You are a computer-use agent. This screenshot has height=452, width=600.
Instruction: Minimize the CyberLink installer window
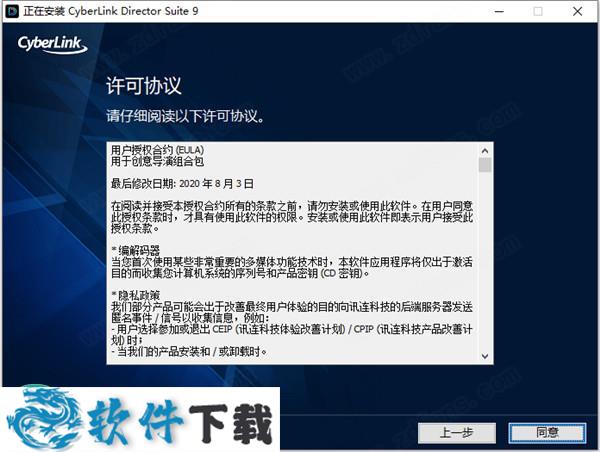(x=499, y=11)
